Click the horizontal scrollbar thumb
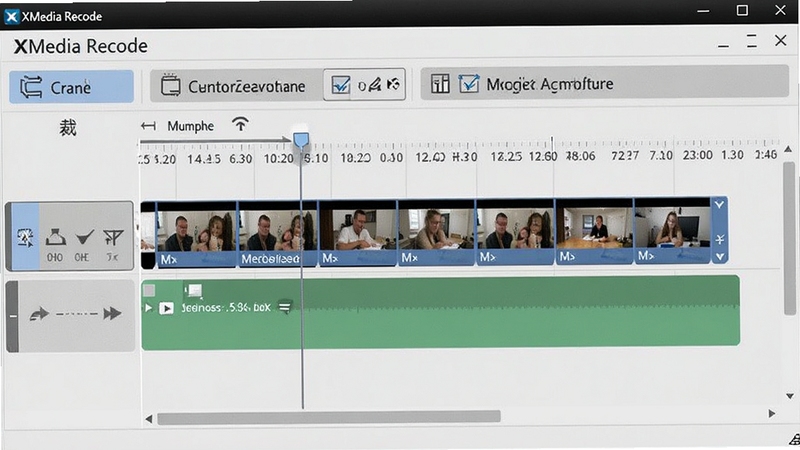 (x=329, y=417)
